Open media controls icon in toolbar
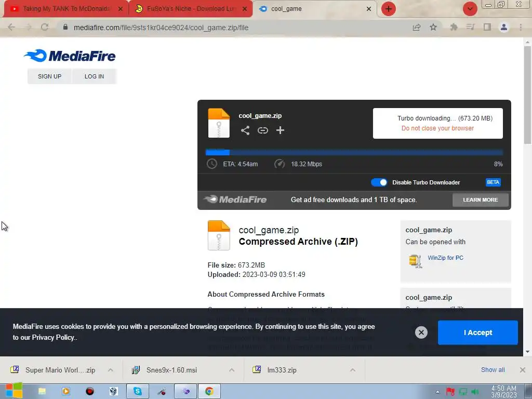Screen dimensions: 532x399 [470, 27]
